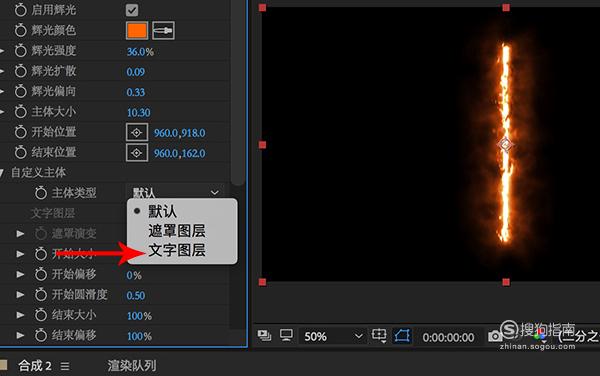Open the 主体类型 dropdown showing 默认
The image size is (600, 376).
(x=176, y=192)
